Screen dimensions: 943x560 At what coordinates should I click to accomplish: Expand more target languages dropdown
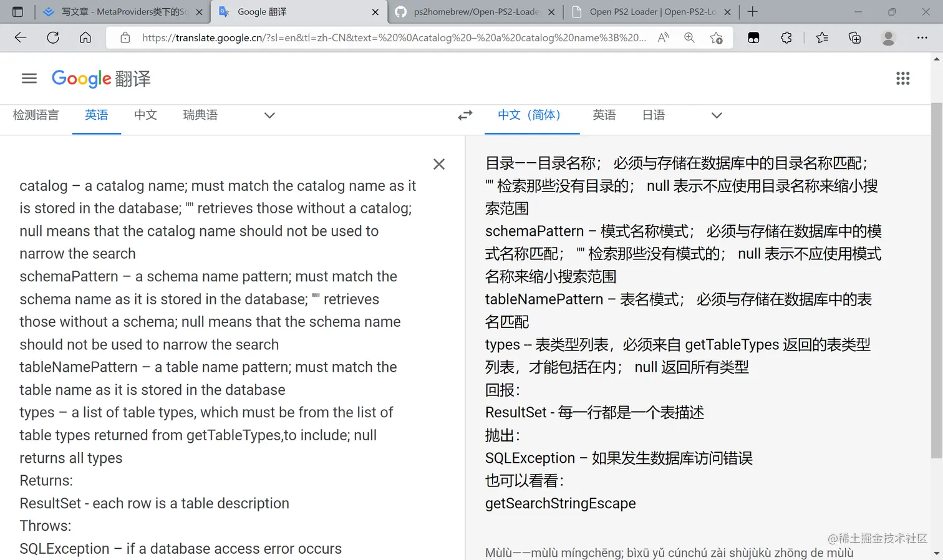pos(717,115)
